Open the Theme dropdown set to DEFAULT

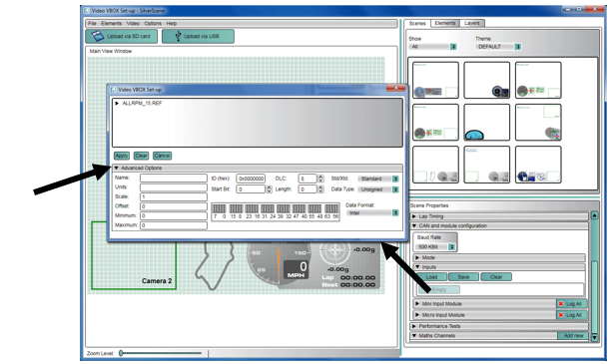498,47
